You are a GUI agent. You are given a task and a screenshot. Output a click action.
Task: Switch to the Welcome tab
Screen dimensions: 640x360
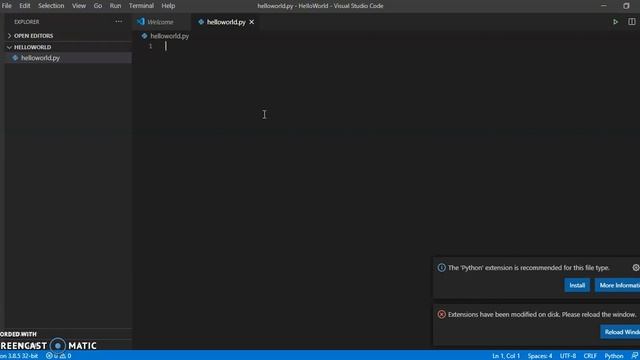(160, 22)
